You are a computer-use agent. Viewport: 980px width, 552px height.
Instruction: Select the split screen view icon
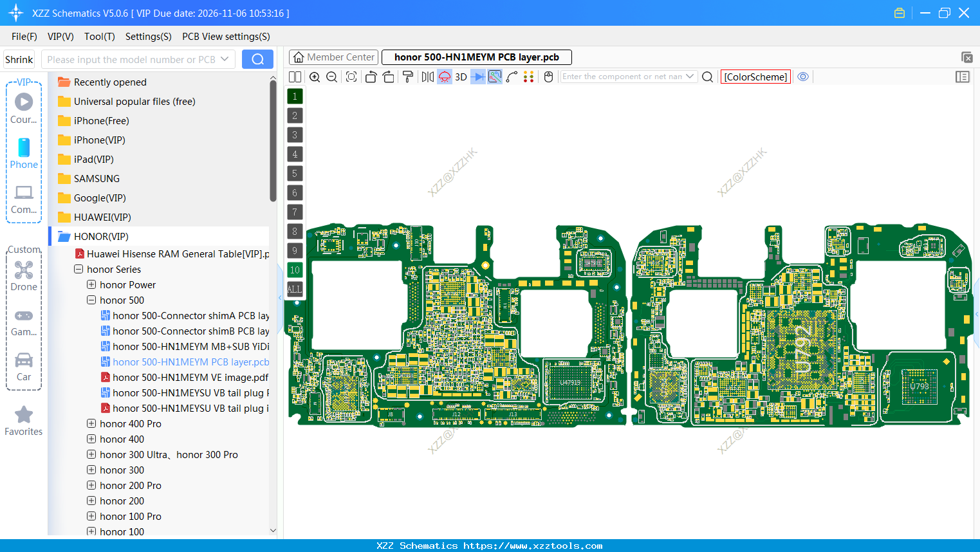[x=294, y=77]
